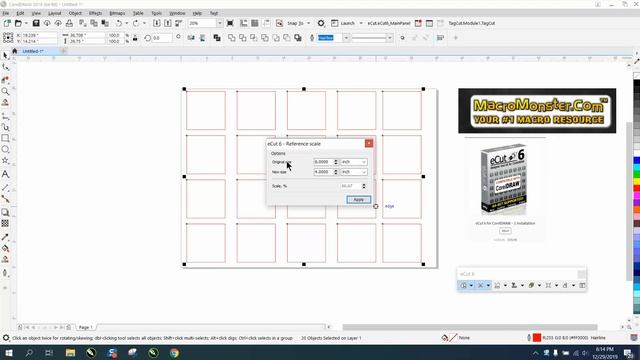Image resolution: width=640 pixels, height=360 pixels.
Task: Open the File menu
Action: [6, 13]
